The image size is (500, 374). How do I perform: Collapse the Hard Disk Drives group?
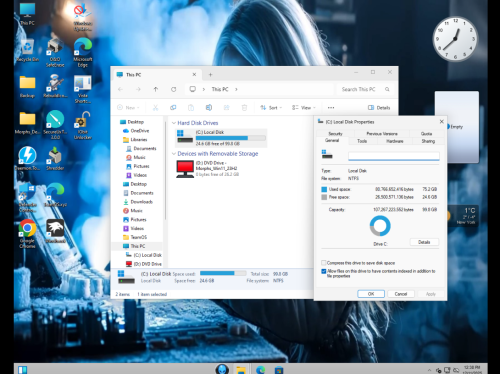pyautogui.click(x=174, y=123)
